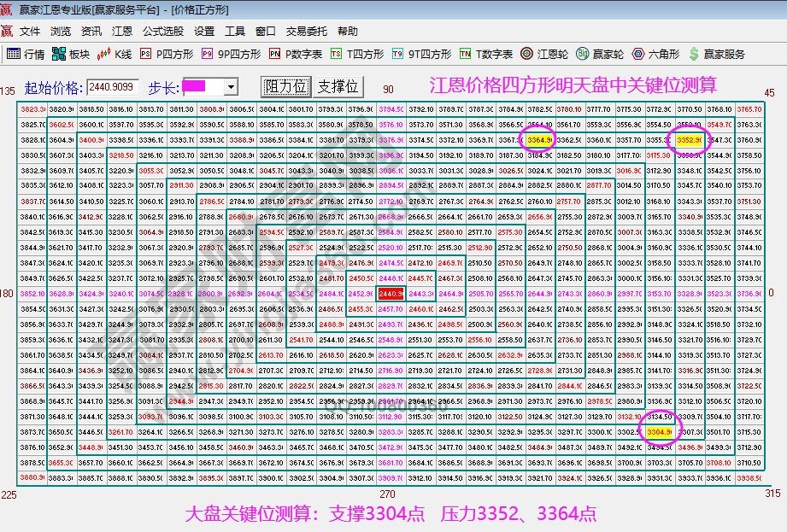Click the 支撑位 support button
Image resolution: width=787 pixels, height=532 pixels.
(338, 85)
